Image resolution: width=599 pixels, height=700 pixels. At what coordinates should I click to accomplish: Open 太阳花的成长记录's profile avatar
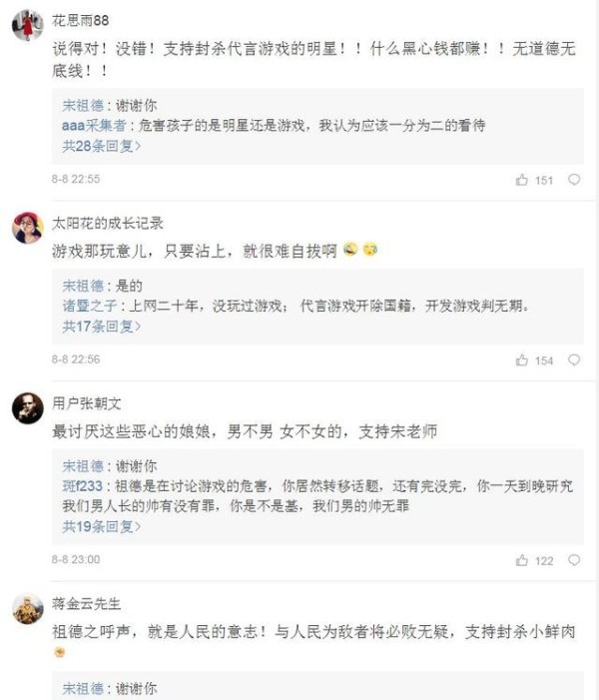pyautogui.click(x=27, y=228)
